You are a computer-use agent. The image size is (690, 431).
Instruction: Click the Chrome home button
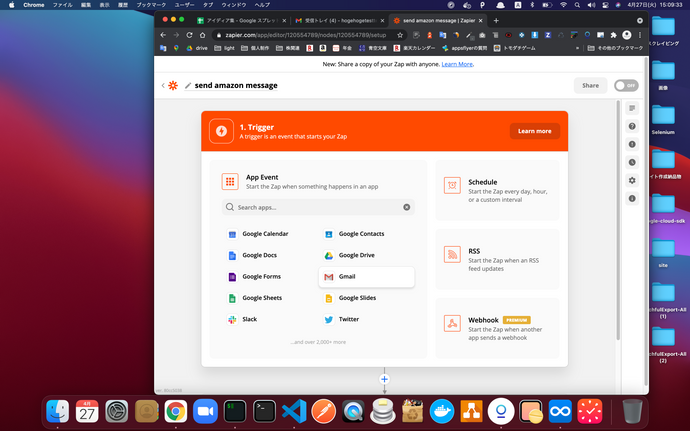[x=202, y=35]
